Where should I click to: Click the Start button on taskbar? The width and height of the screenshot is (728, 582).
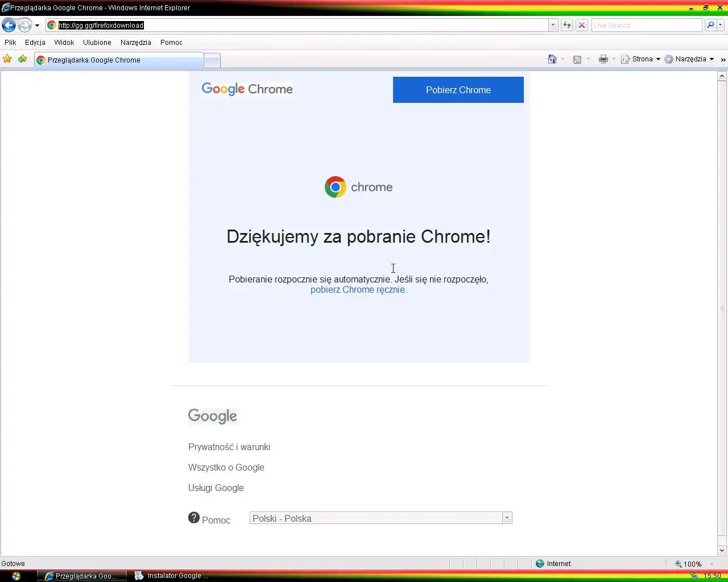16,576
